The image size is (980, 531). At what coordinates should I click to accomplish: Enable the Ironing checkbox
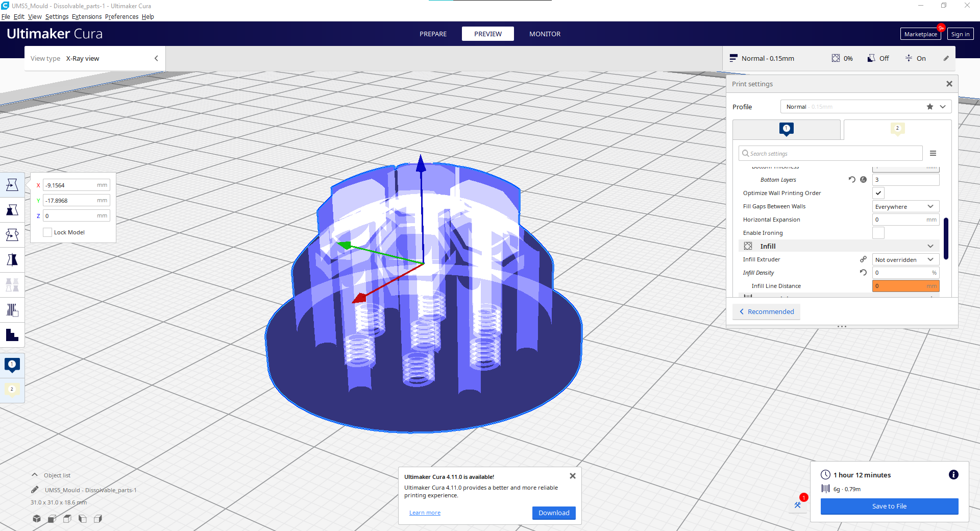click(x=878, y=233)
